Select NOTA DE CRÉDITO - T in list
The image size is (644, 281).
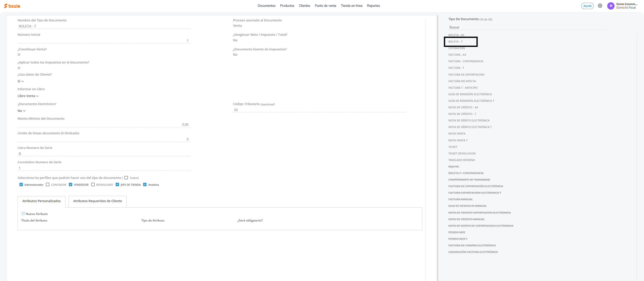462,114
